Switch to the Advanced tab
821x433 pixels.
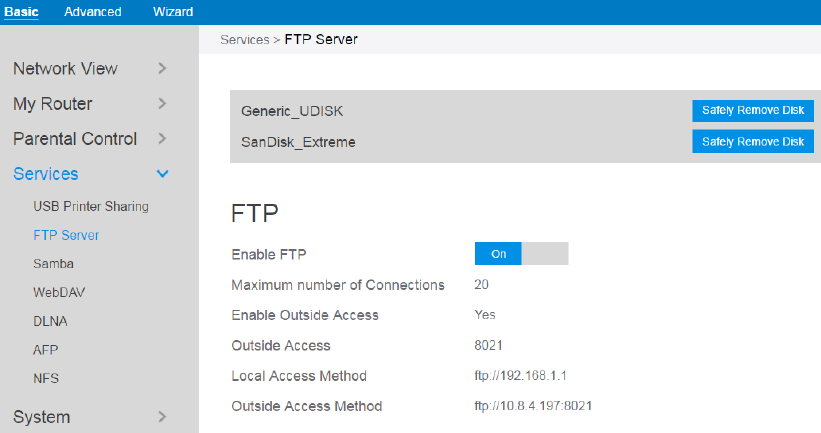pos(92,12)
